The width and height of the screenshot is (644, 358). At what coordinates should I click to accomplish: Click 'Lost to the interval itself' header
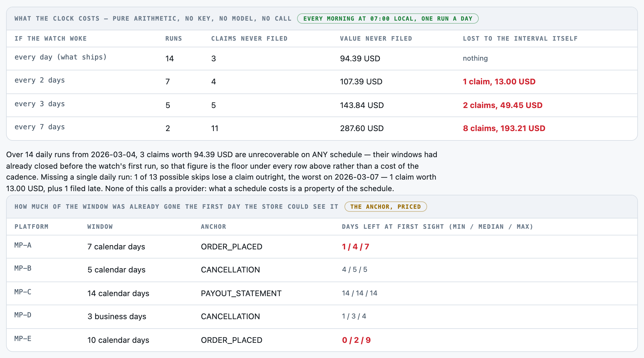pyautogui.click(x=520, y=39)
